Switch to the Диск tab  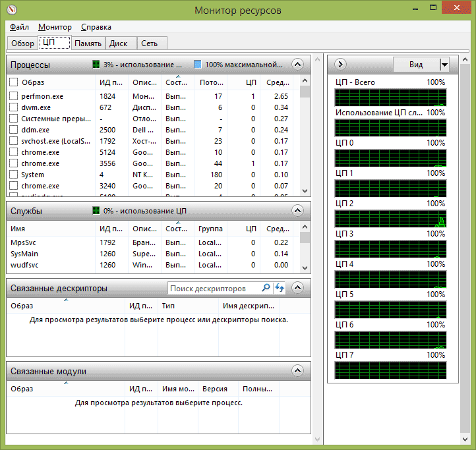(121, 43)
